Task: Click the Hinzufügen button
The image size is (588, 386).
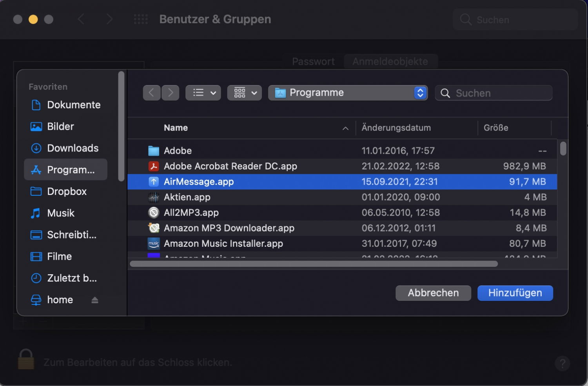Action: coord(515,293)
